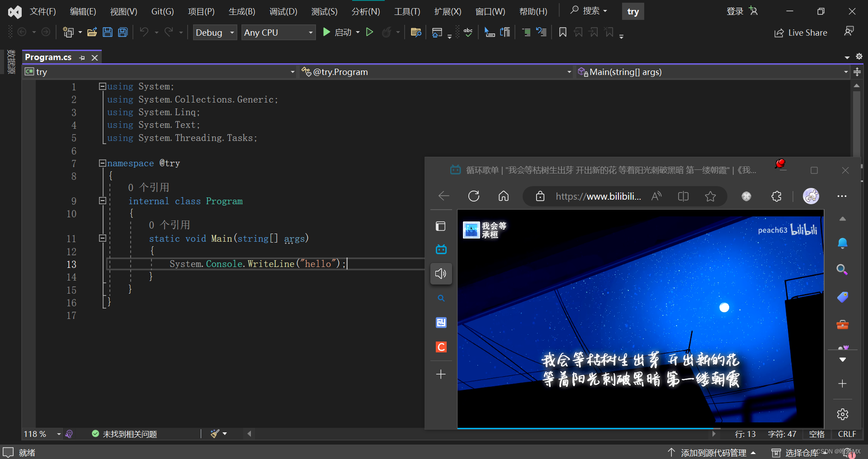Open the editor settings gear icon
868x459 pixels.
[x=859, y=56]
